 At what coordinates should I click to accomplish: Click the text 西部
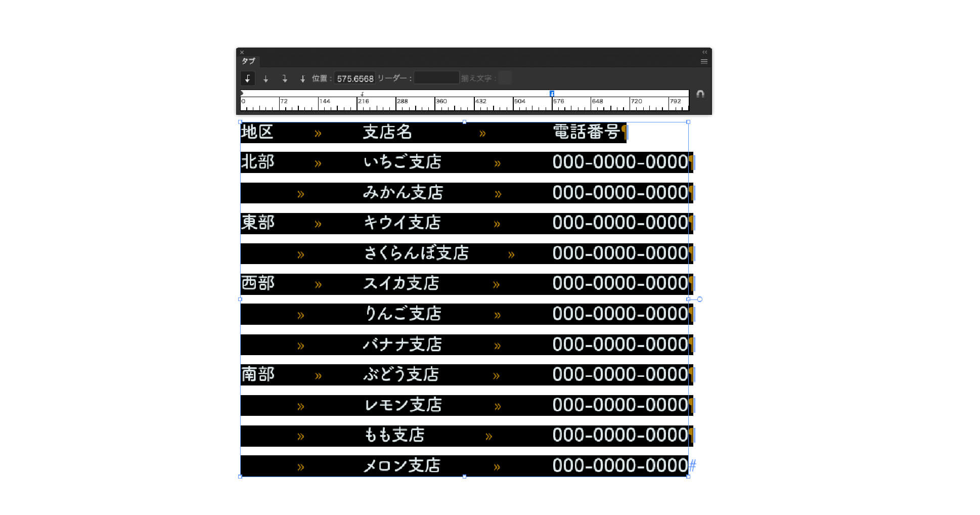point(258,283)
